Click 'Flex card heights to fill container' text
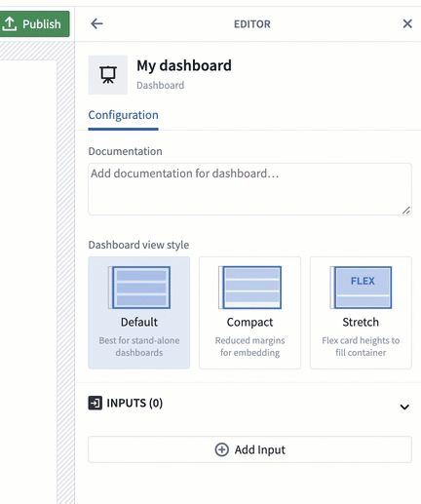Viewport: 421px width, 504px height. point(361,346)
